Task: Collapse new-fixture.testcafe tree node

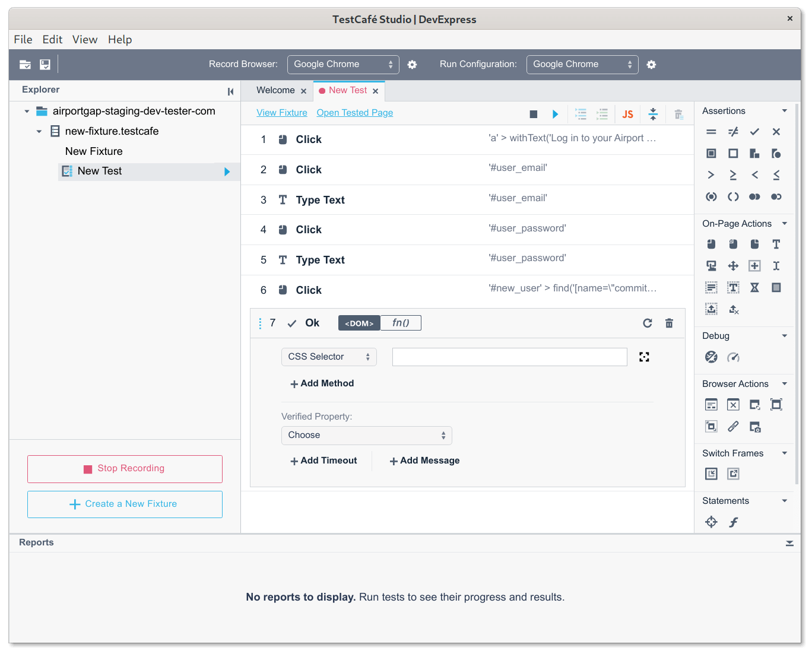Action: point(39,132)
